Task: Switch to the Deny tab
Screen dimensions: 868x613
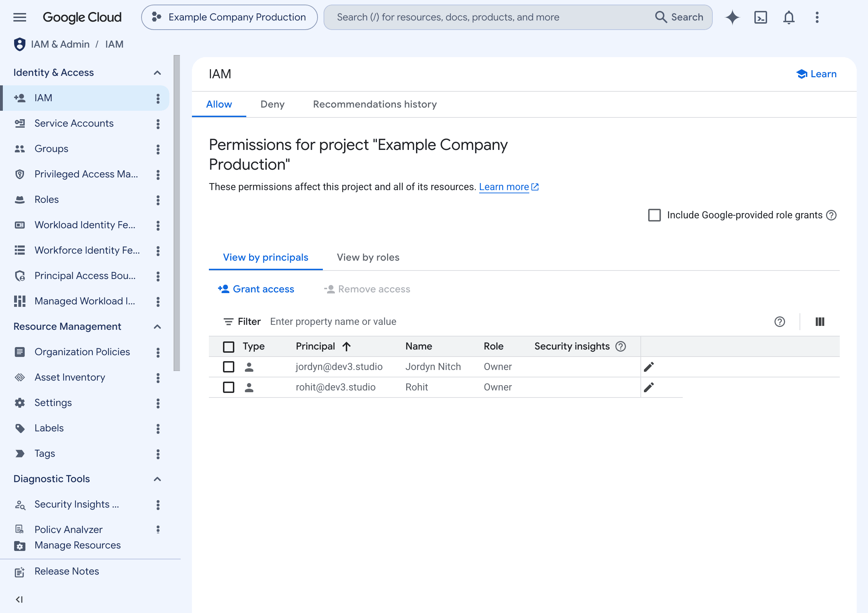Action: pos(272,104)
